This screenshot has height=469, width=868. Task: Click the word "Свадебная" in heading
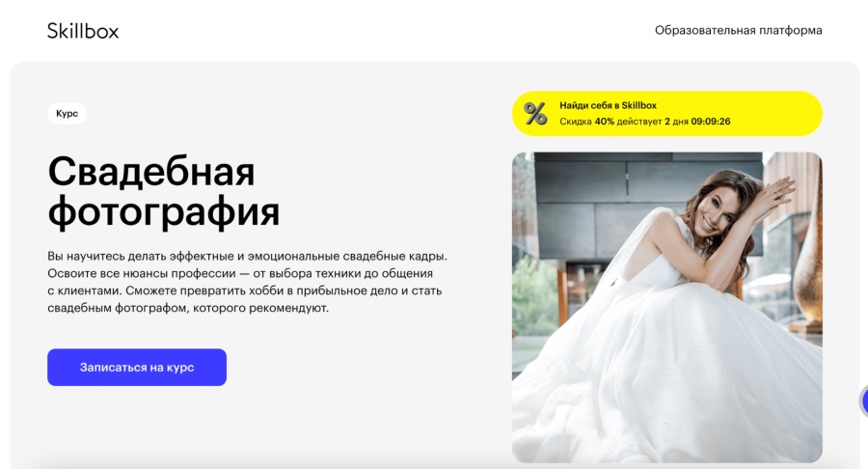151,171
